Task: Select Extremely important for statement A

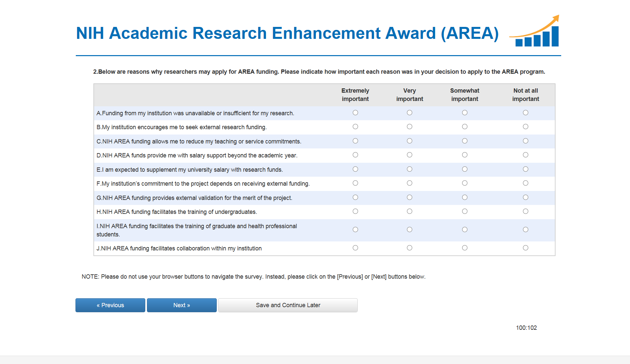Action: pos(355,113)
